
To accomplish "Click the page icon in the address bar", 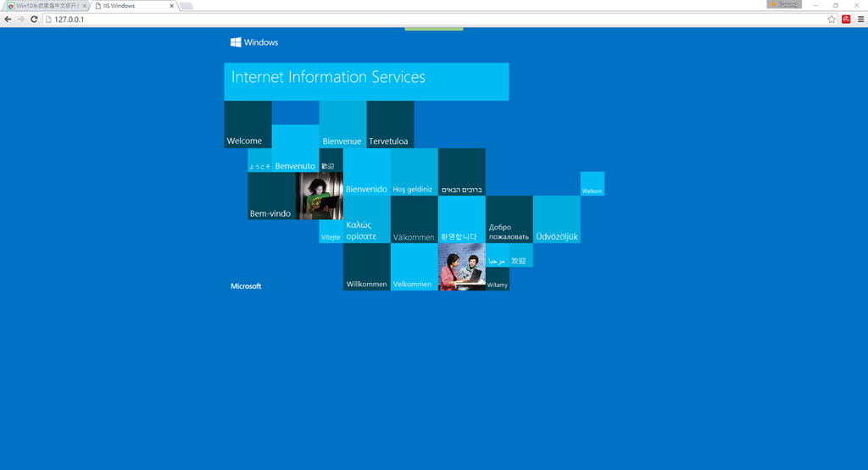I will [x=48, y=19].
